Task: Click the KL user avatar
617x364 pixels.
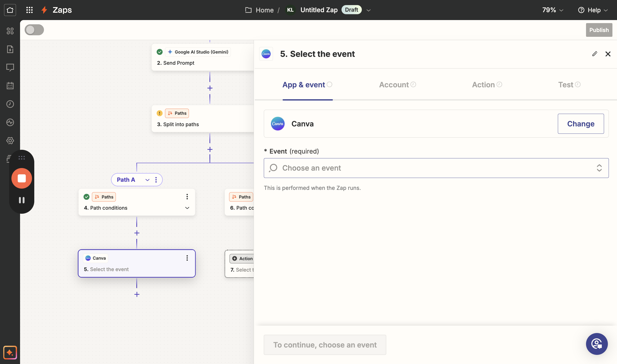Action: pyautogui.click(x=290, y=10)
